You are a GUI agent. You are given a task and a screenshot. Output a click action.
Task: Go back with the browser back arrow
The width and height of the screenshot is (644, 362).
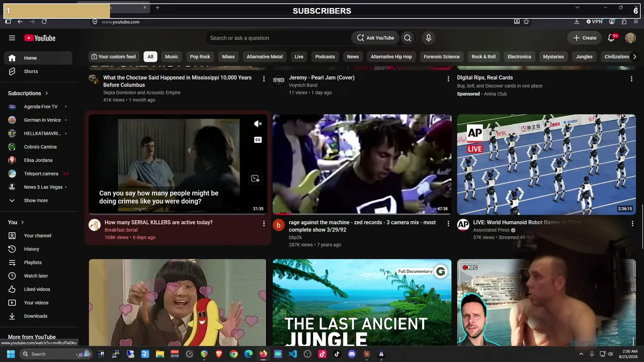[x=20, y=22]
